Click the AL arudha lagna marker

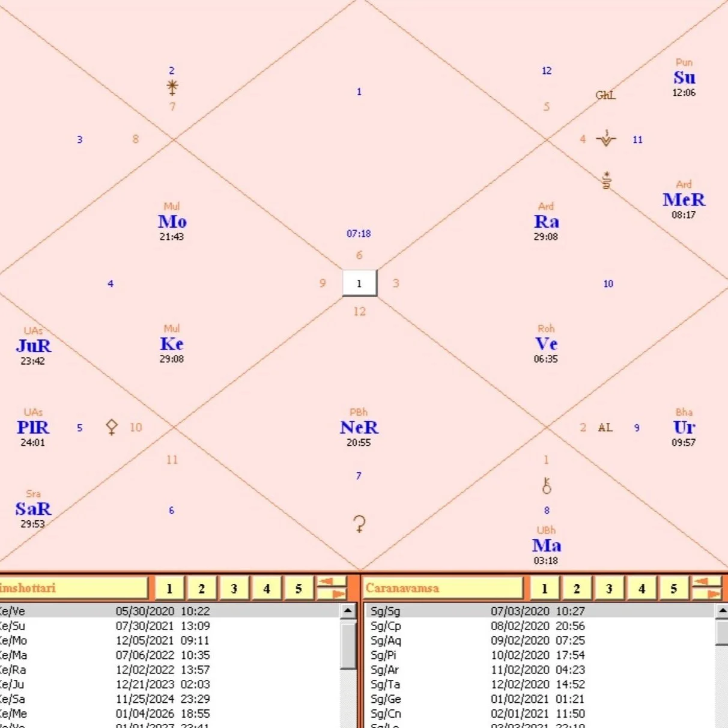pos(605,428)
